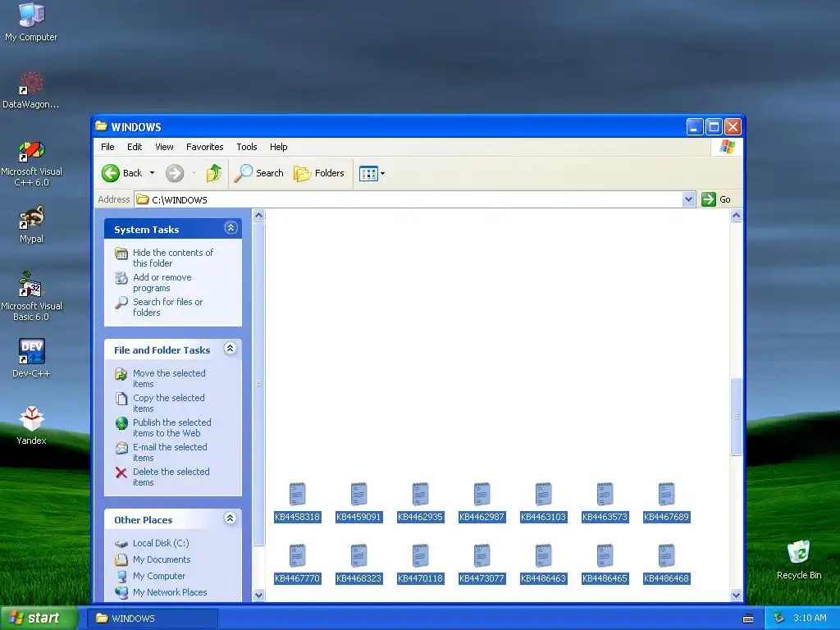
Task: Open the Back history dropdown arrow
Action: click(152, 173)
